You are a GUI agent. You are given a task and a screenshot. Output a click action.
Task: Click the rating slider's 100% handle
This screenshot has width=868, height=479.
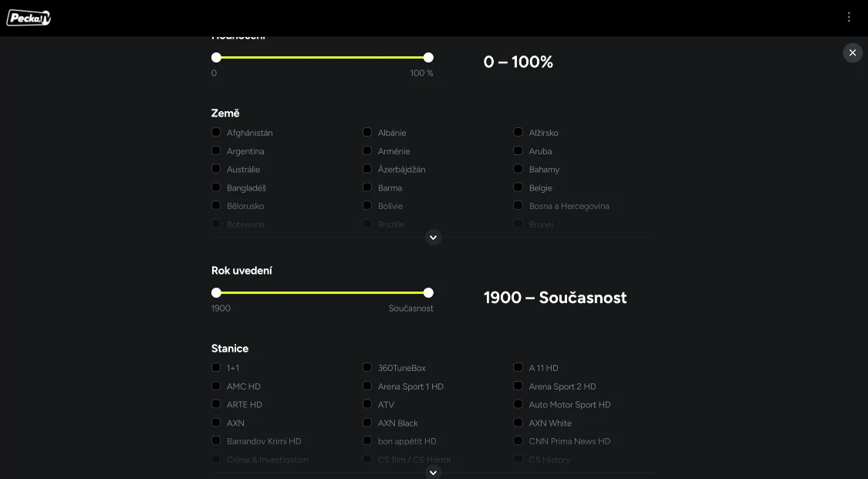click(x=428, y=57)
